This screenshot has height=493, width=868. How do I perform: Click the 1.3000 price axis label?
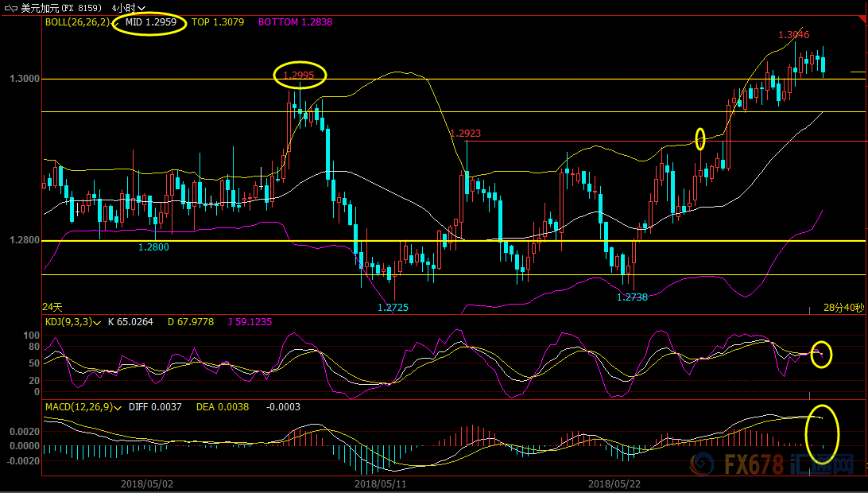click(x=23, y=79)
